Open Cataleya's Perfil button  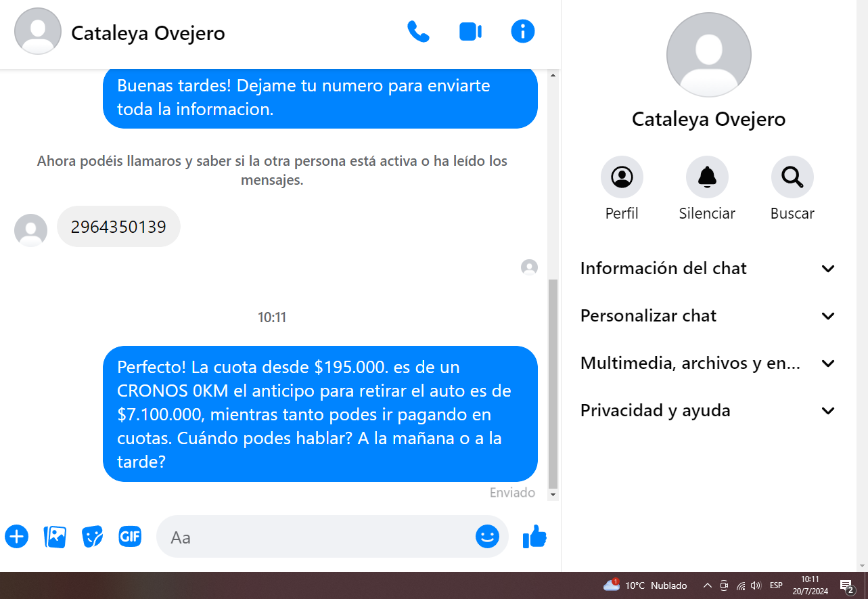[622, 189]
